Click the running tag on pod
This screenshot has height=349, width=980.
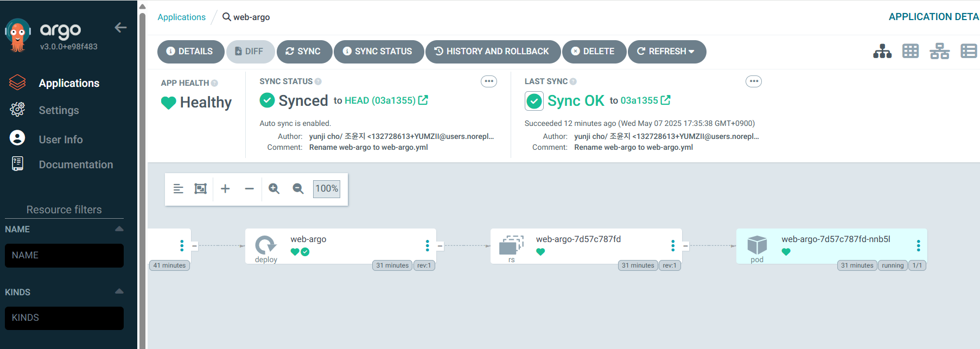coord(893,265)
